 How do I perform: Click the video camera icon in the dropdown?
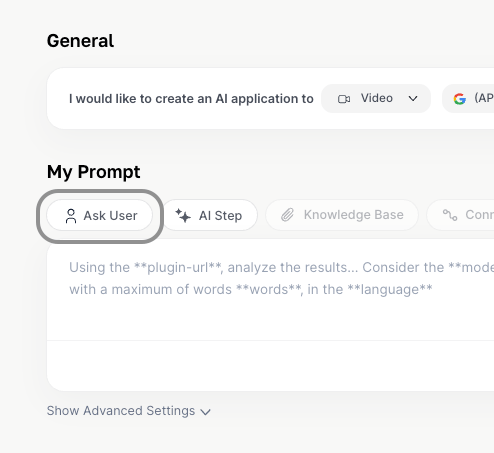pyautogui.click(x=344, y=99)
